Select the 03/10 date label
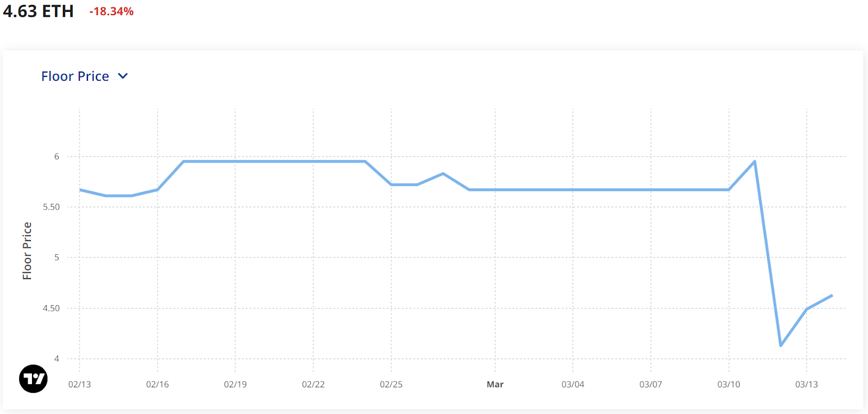868x414 pixels. [729, 384]
